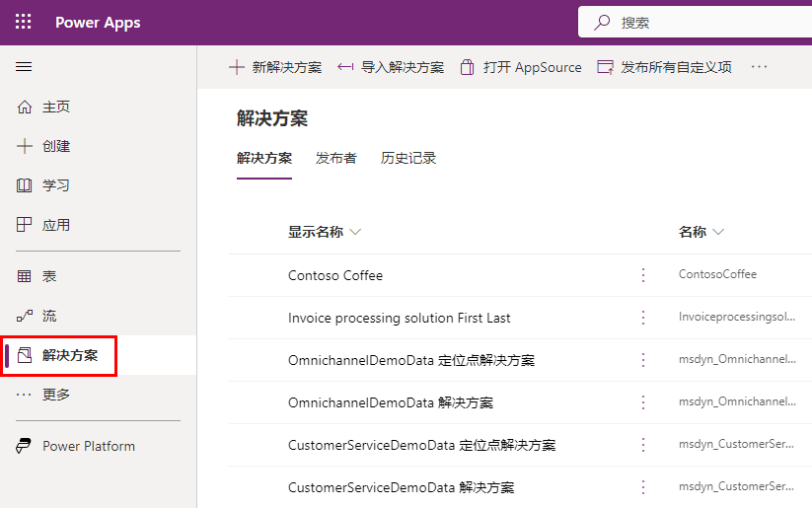
Task: Expand the 名称 column sort chevron
Action: (718, 232)
